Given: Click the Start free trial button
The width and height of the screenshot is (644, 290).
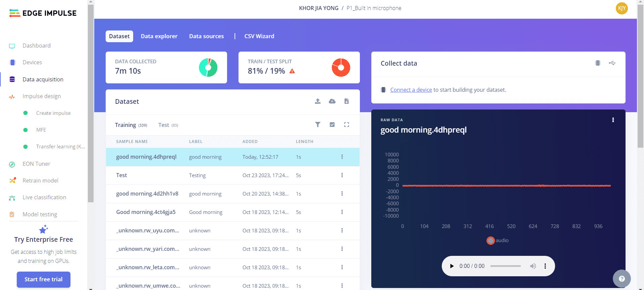Looking at the screenshot, I should pos(44,279).
